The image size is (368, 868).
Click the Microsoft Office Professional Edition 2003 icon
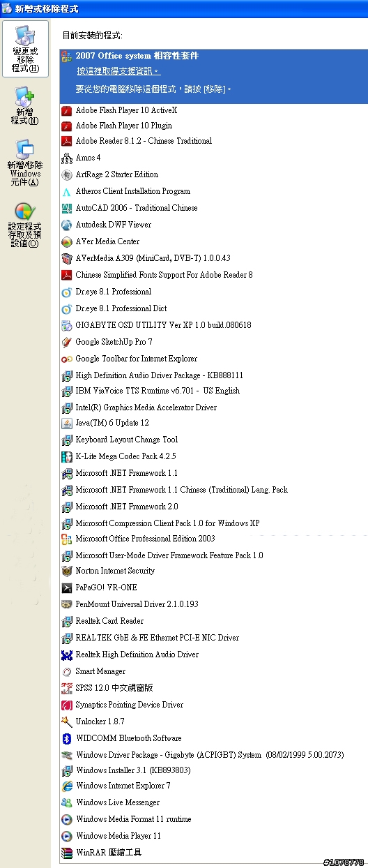coord(67,539)
